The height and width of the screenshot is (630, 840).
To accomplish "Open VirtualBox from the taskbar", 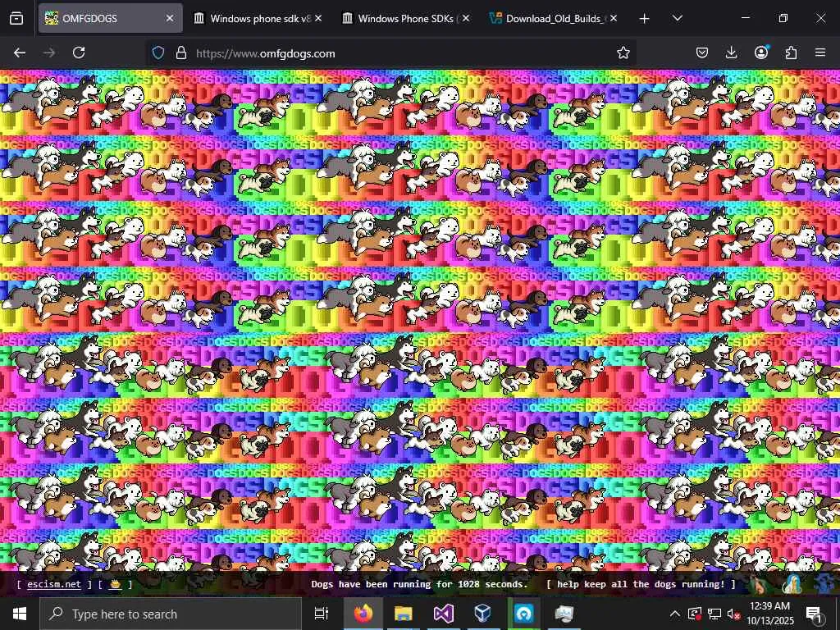I will click(x=483, y=614).
